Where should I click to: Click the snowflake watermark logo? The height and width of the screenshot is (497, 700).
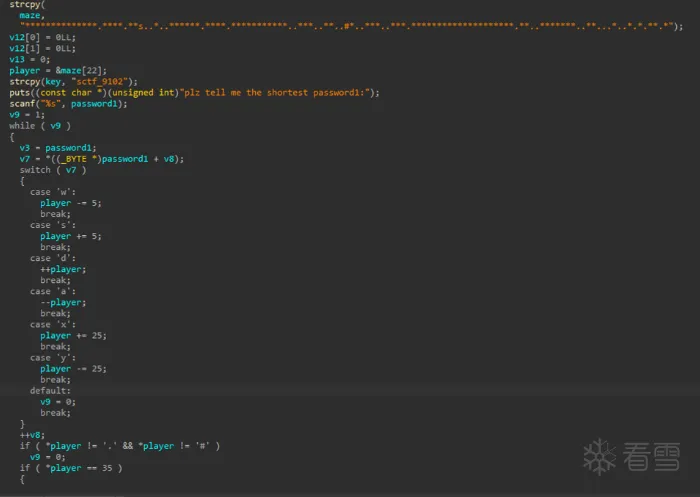pos(601,457)
